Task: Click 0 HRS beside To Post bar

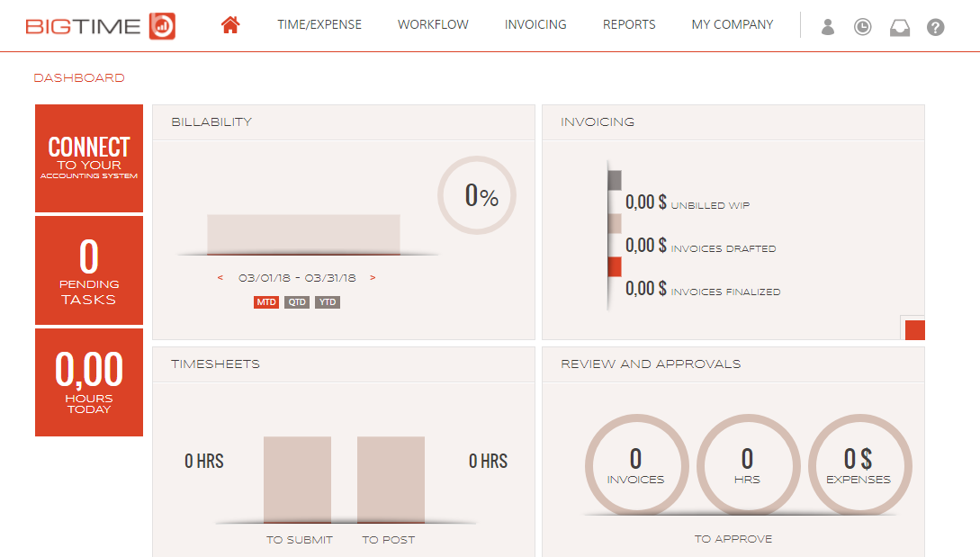Action: click(x=488, y=462)
